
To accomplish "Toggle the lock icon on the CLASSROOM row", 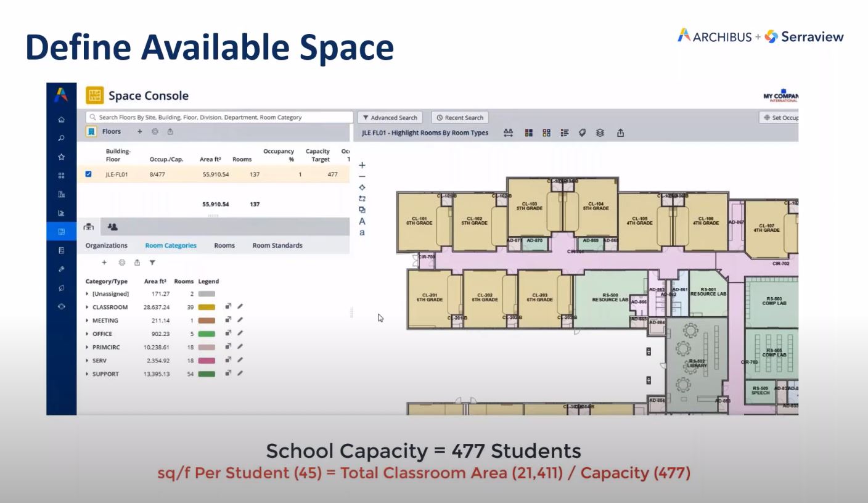I will click(x=227, y=307).
